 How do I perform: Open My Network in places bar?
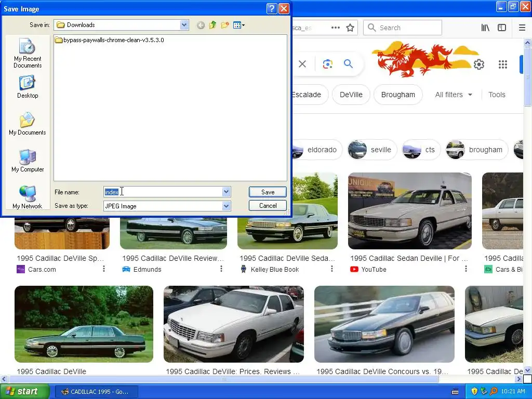coord(28,197)
